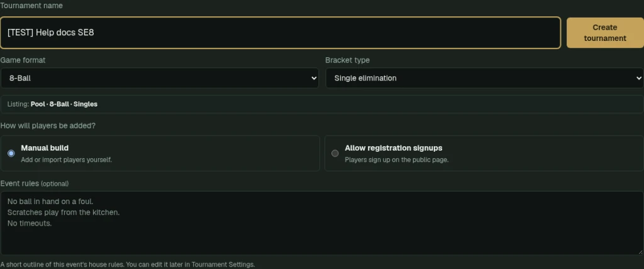Click the 'No timeouts.' line in rules
Image resolution: width=644 pixels, height=269 pixels.
pos(29,224)
